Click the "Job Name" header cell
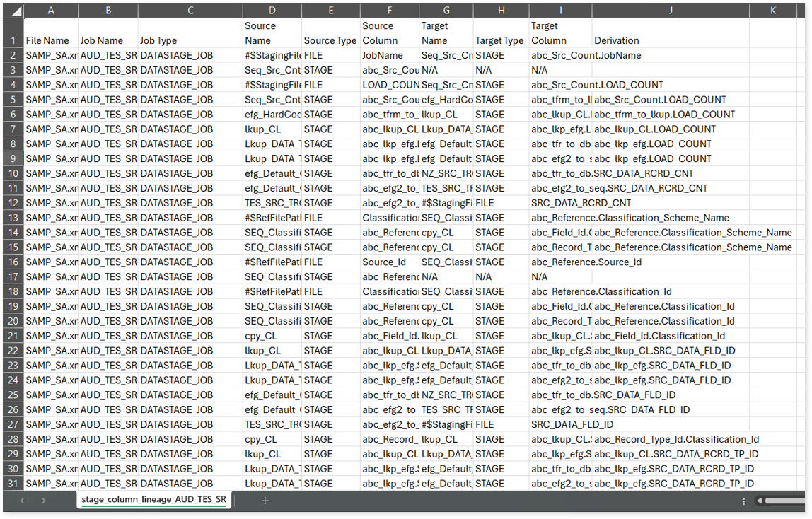The height and width of the screenshot is (519, 812). pyautogui.click(x=108, y=33)
